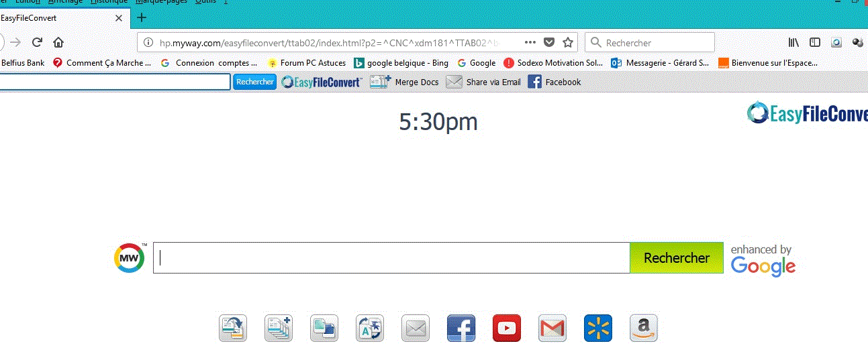868x360 pixels.
Task: Open page actions three-dot menu in address bar
Action: click(x=530, y=42)
